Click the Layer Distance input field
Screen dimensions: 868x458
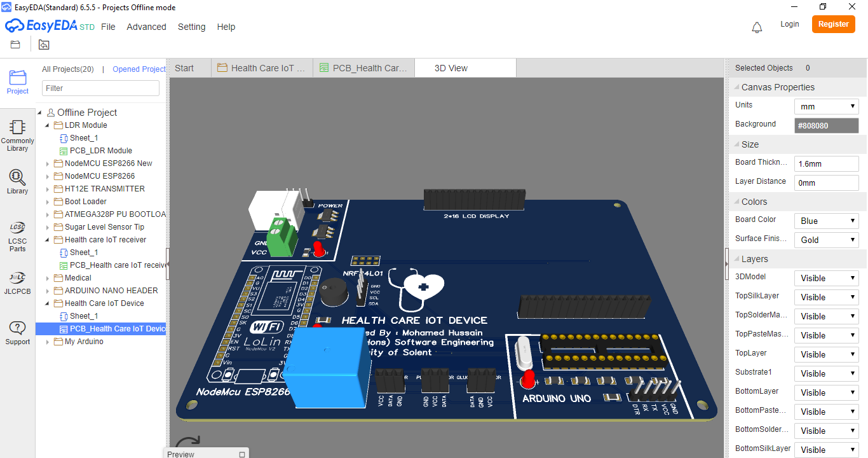826,183
